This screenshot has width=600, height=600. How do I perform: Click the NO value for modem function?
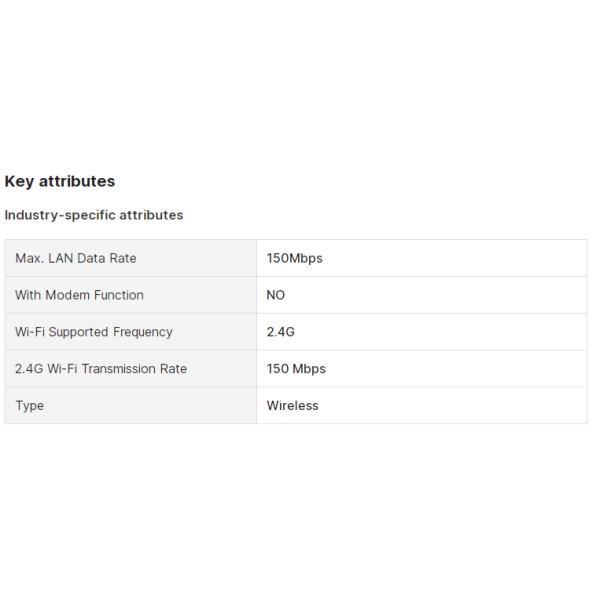pyautogui.click(x=276, y=295)
